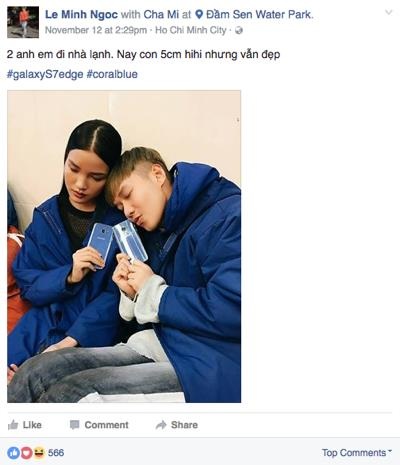Click the location pin icon beside Đầm Sen
The height and width of the screenshot is (465, 400).
[x=199, y=14]
